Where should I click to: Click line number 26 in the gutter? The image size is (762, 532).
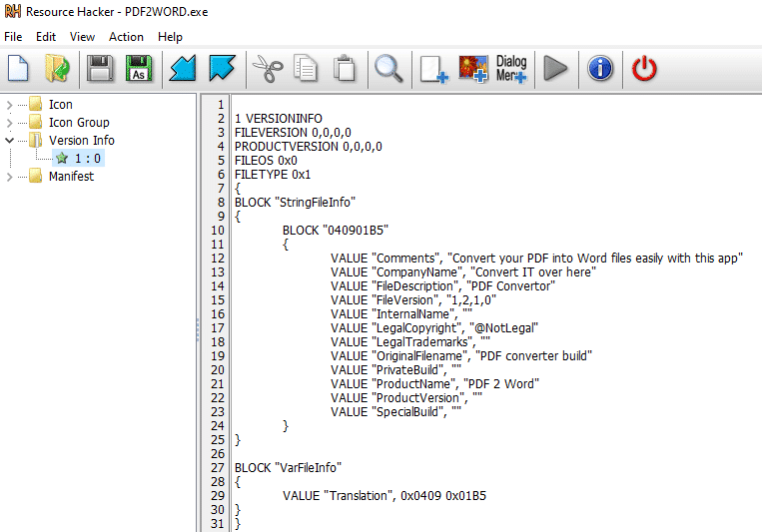point(218,454)
